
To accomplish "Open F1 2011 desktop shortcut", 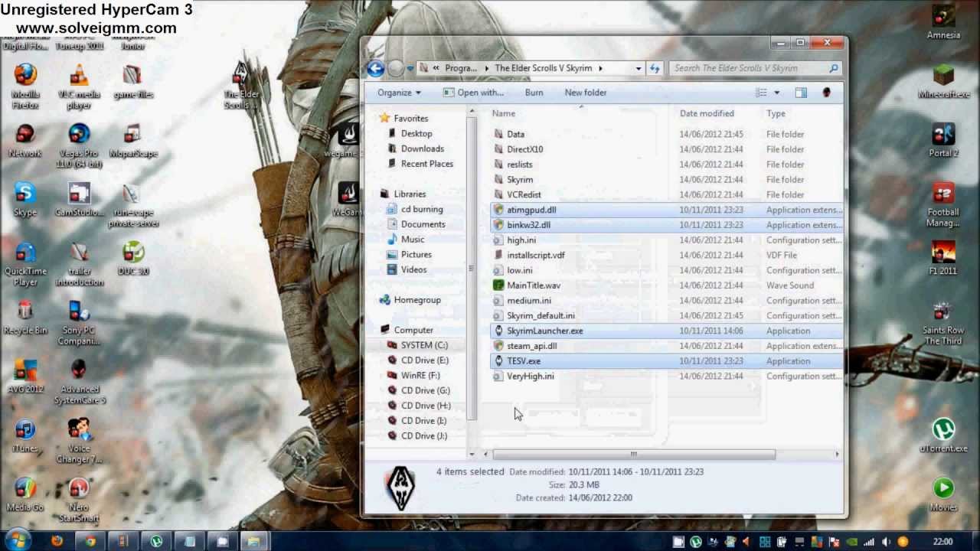I will coord(942,259).
